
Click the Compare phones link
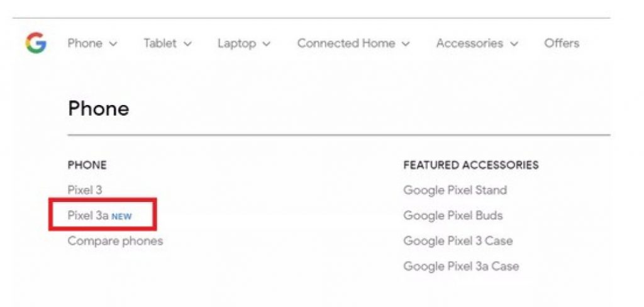(x=115, y=241)
